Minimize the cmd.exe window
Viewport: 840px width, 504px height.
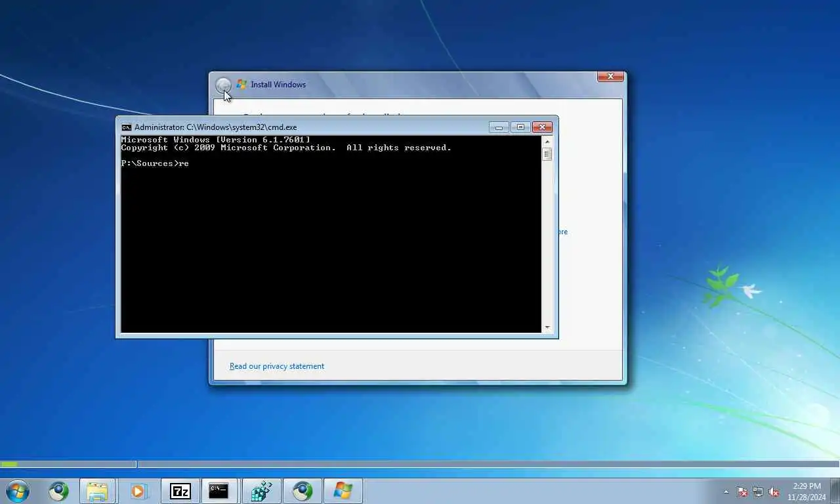[x=499, y=127]
